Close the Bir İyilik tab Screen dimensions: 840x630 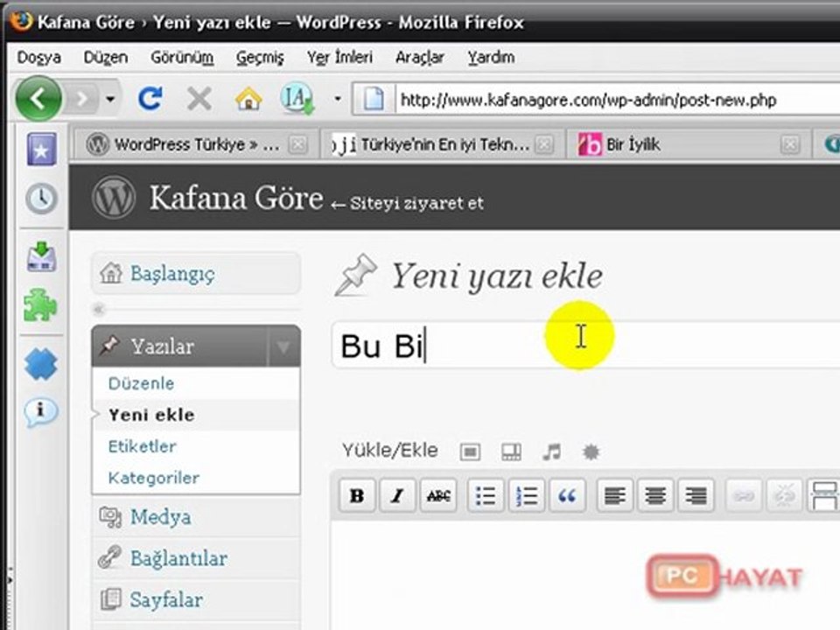[790, 144]
